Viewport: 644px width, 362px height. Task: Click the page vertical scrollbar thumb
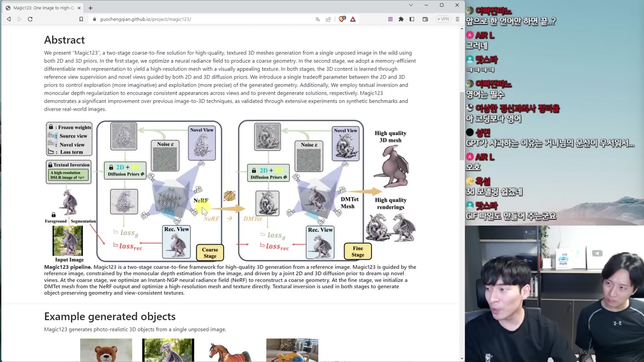point(462,125)
